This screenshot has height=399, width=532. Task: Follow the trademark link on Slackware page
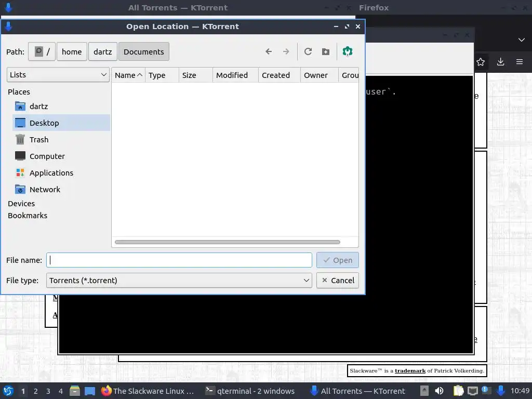click(410, 370)
